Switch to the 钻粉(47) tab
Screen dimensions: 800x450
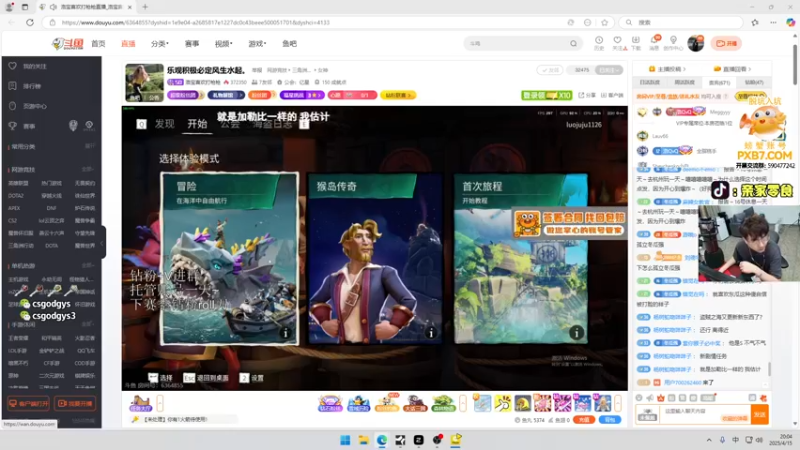[754, 82]
